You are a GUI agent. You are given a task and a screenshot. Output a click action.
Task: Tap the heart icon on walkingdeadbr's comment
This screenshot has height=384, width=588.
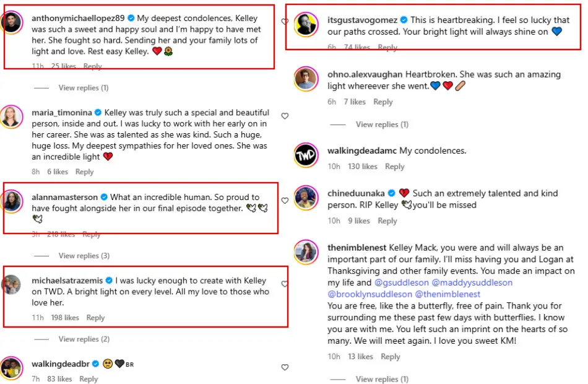tap(285, 367)
